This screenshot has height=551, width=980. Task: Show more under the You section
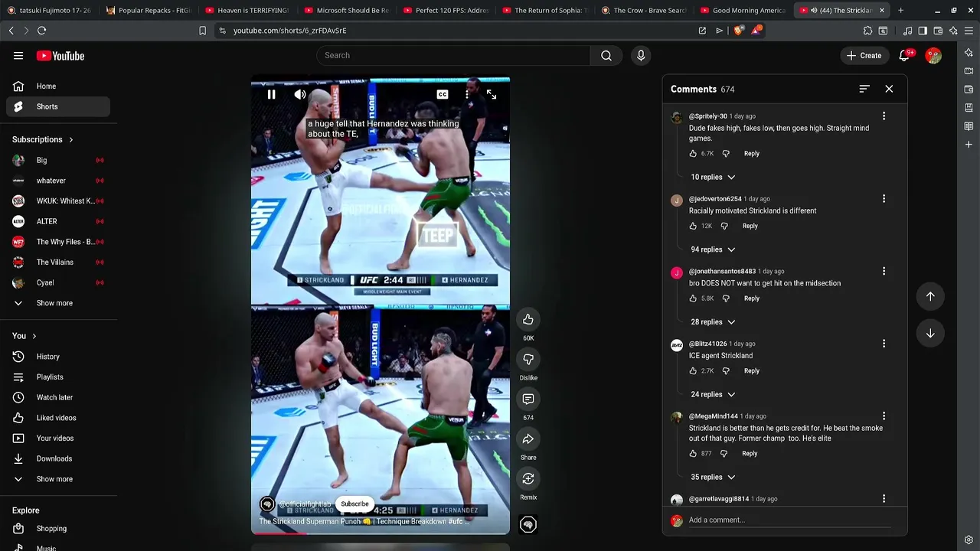pyautogui.click(x=58, y=479)
